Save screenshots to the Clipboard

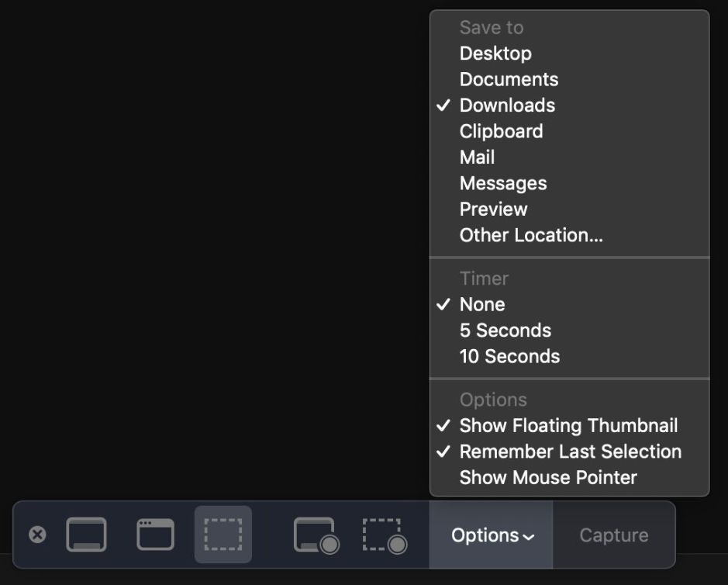point(502,130)
